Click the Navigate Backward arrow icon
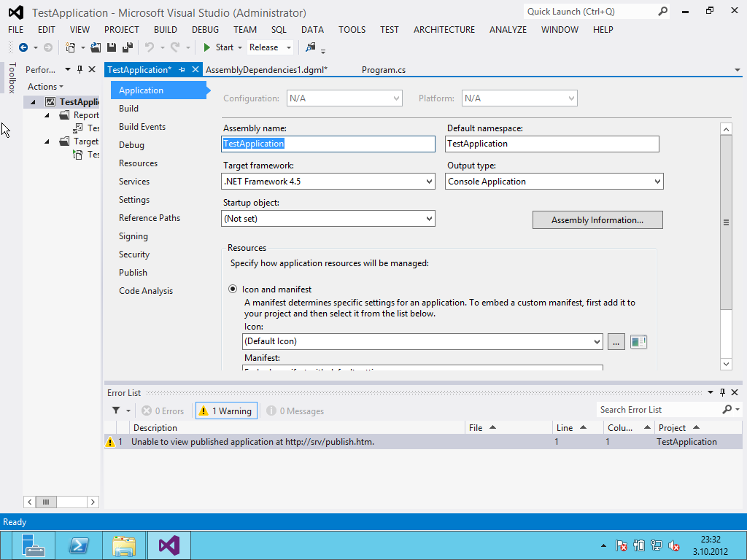This screenshot has height=560, width=747. pyautogui.click(x=23, y=47)
